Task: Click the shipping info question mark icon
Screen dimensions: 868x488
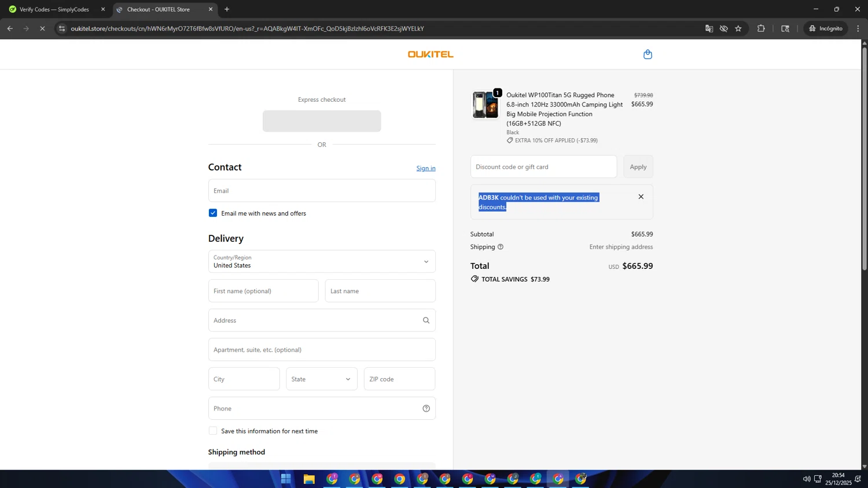Action: click(x=501, y=247)
